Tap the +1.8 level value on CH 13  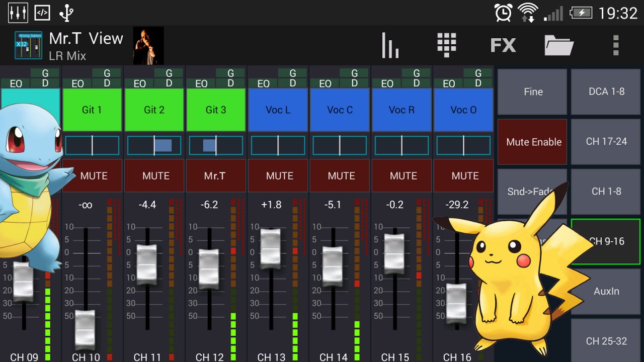click(x=271, y=205)
